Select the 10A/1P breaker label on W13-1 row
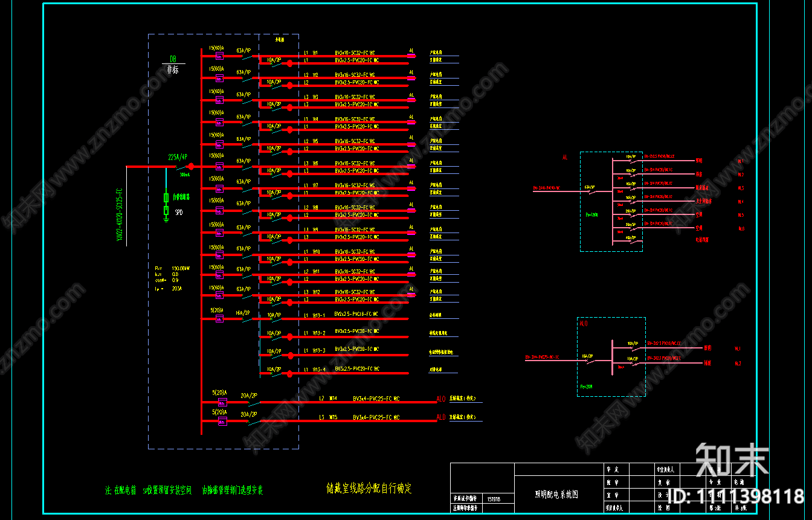 [274, 315]
